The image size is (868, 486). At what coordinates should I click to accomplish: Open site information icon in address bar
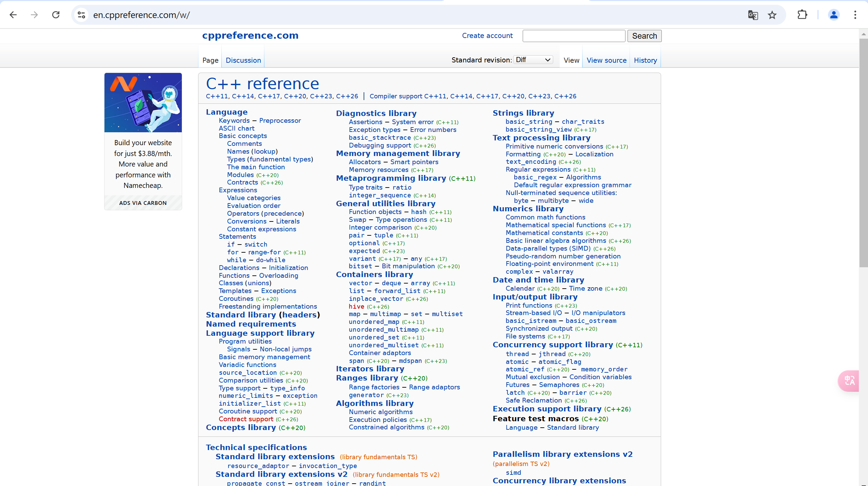(x=81, y=15)
